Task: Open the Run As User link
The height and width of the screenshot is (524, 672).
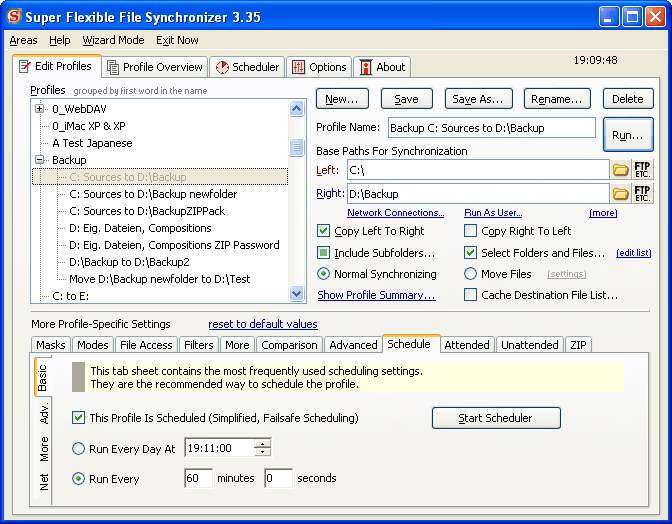Action: [493, 213]
